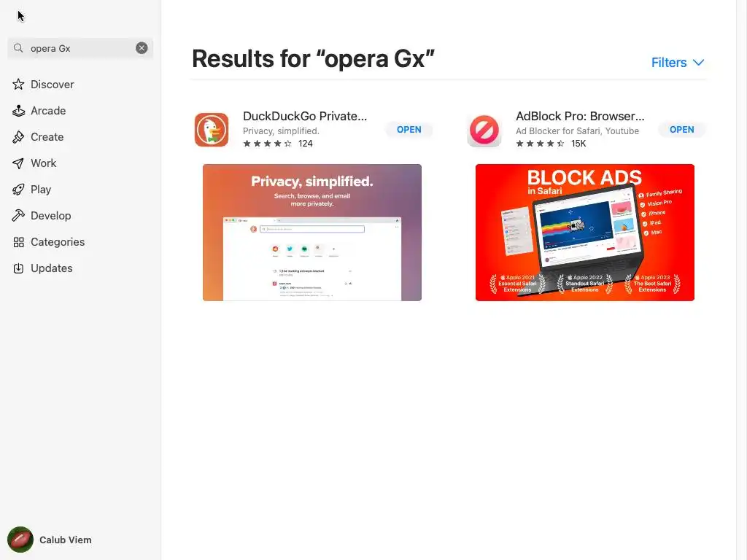Viewport: 747px width, 560px height.
Task: Open the Updates download icon
Action: [x=18, y=268]
